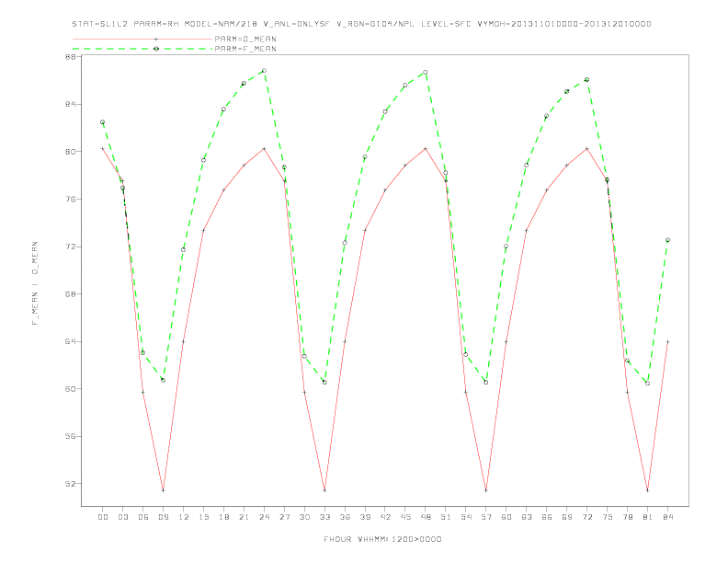Select the PARM=F_MEAN legend label
This screenshot has width=728, height=563.
click(x=245, y=49)
